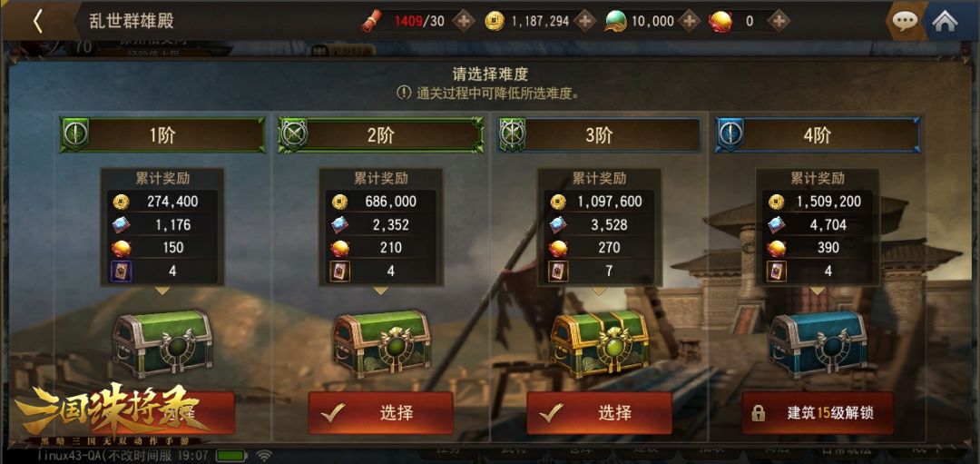Go back using the top-left arrow
The image size is (980, 464).
click(37, 21)
